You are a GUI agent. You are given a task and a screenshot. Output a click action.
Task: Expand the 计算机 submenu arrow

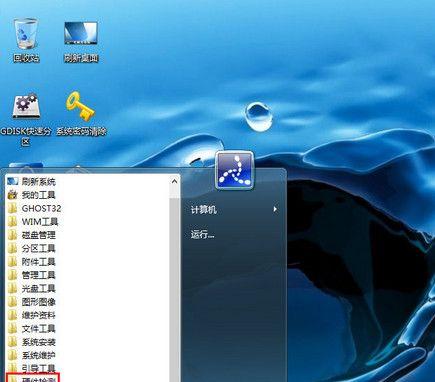coord(275,209)
